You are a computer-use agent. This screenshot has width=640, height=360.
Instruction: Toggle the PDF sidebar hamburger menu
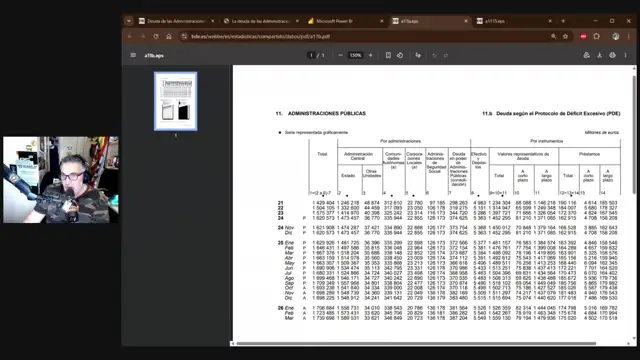pyautogui.click(x=133, y=55)
